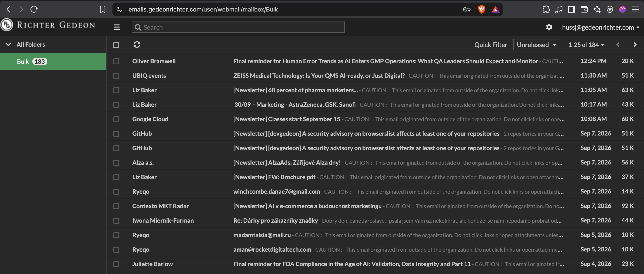Open the password key icon in address bar
Viewport: 644px width, 274px height.
point(467,10)
